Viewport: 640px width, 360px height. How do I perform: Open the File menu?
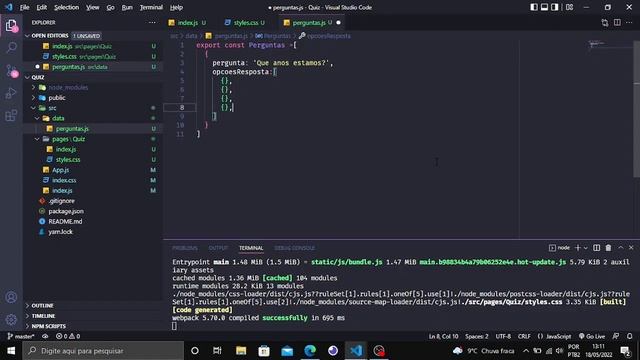(x=24, y=7)
